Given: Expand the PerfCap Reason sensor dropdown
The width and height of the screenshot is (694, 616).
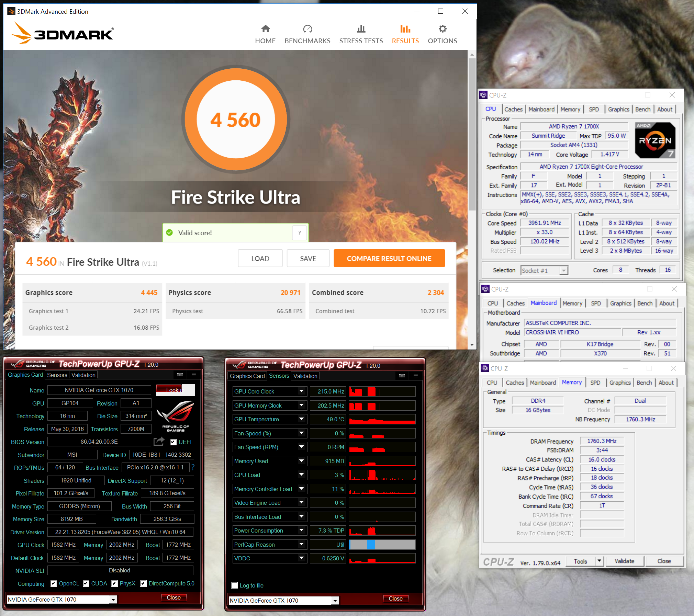Looking at the screenshot, I should point(301,545).
